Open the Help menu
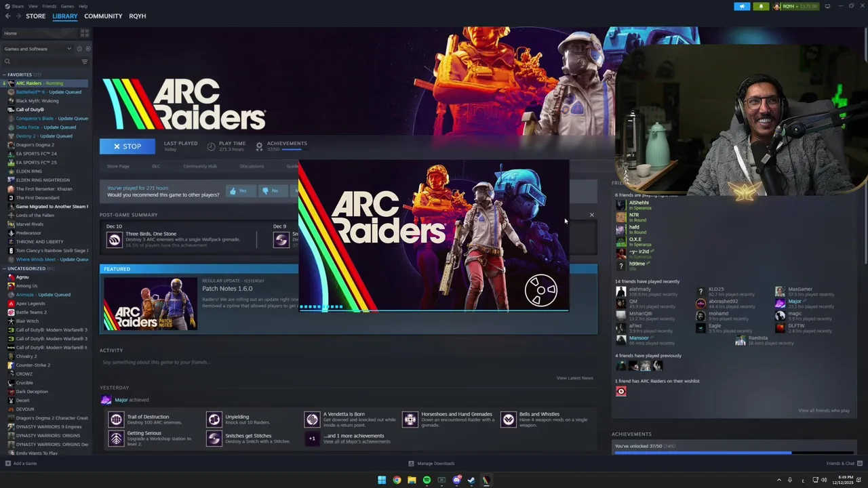Viewport: 868px width, 488px height. point(83,6)
